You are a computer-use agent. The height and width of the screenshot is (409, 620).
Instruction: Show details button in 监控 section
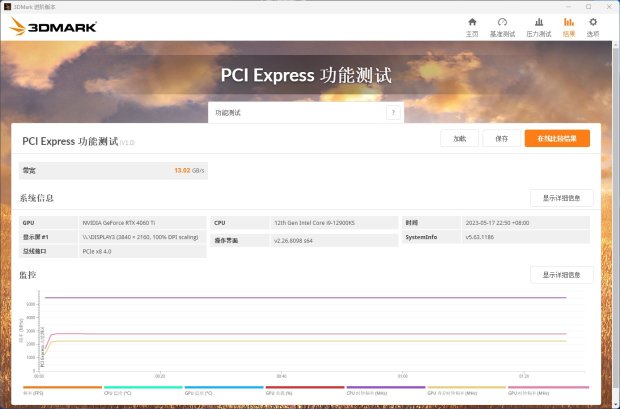561,275
